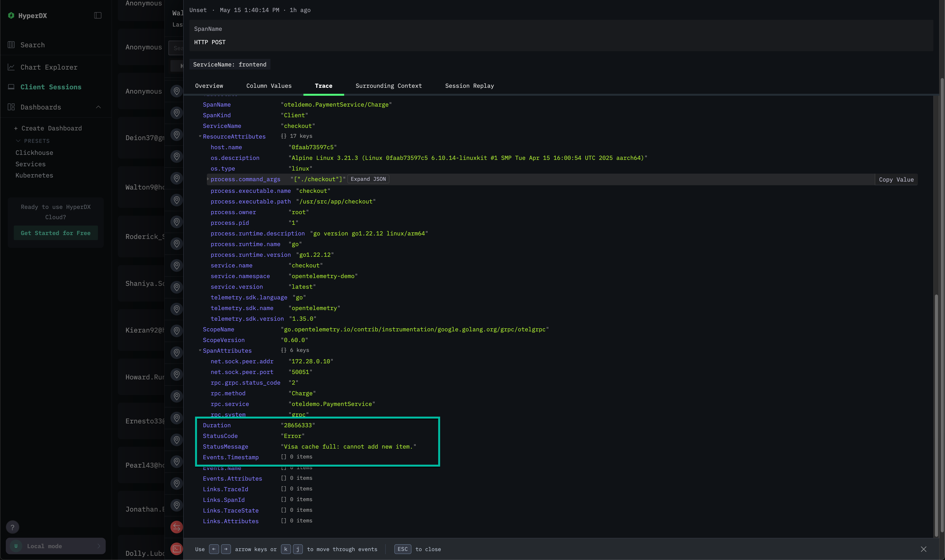The width and height of the screenshot is (945, 560).
Task: Click the red console terminal event icon
Action: coord(176,549)
